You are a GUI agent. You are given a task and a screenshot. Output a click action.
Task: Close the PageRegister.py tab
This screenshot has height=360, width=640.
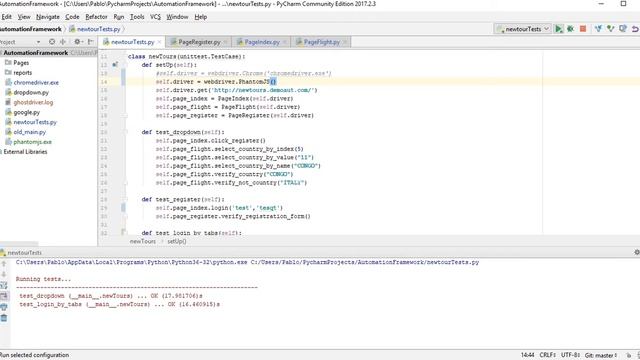[x=226, y=42]
